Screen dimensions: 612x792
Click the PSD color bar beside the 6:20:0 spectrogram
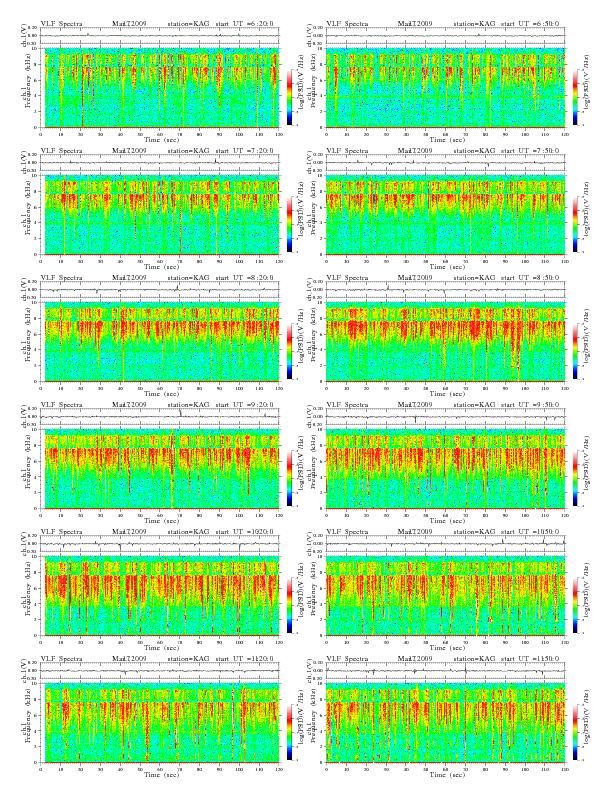(x=289, y=97)
